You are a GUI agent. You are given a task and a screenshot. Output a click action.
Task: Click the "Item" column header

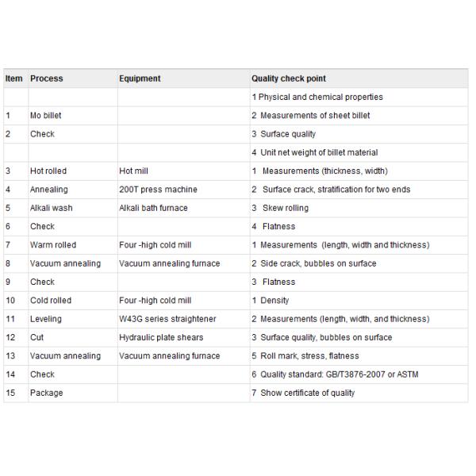click(x=13, y=79)
